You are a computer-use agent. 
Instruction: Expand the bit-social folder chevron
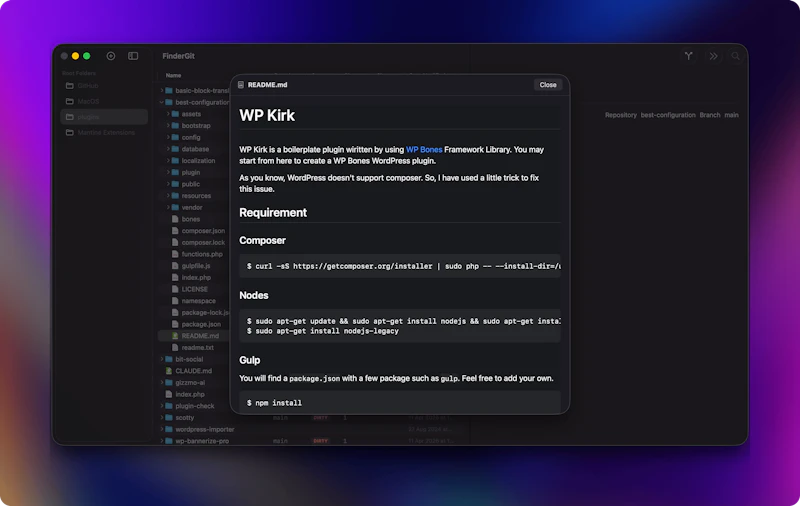(162, 359)
